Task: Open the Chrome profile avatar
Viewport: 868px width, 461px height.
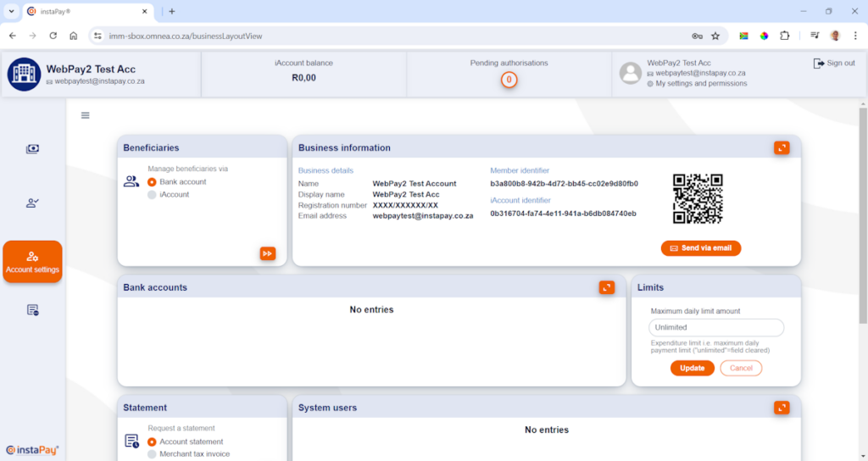Action: point(835,36)
